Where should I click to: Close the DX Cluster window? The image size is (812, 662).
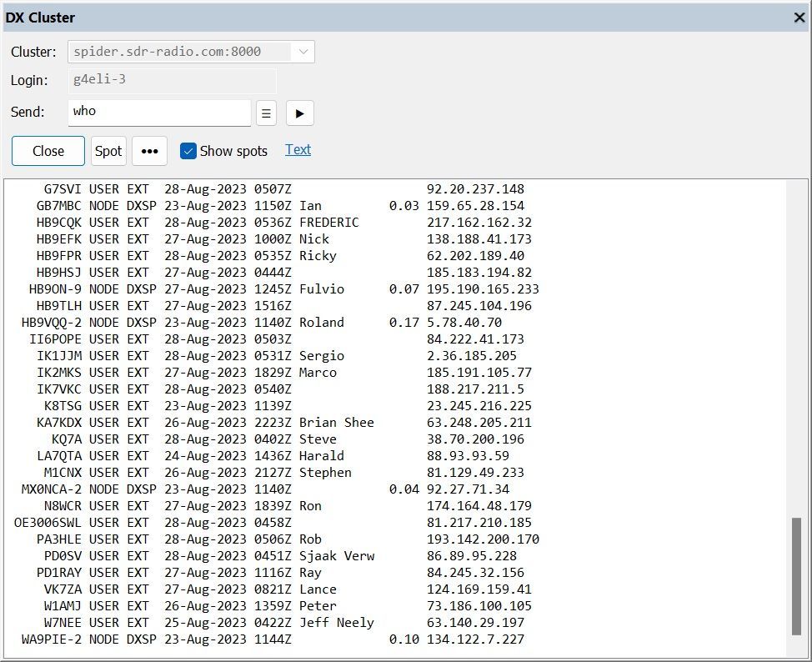pos(798,18)
